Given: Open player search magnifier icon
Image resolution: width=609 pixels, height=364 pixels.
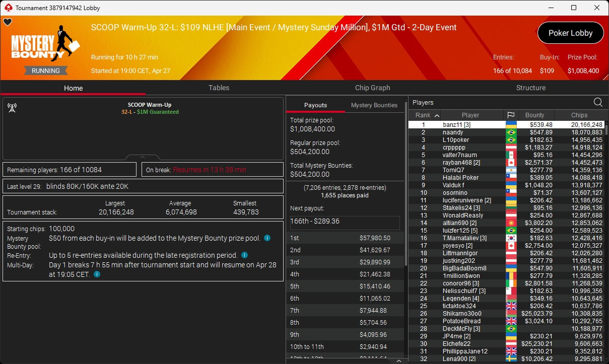Looking at the screenshot, I should [598, 102].
